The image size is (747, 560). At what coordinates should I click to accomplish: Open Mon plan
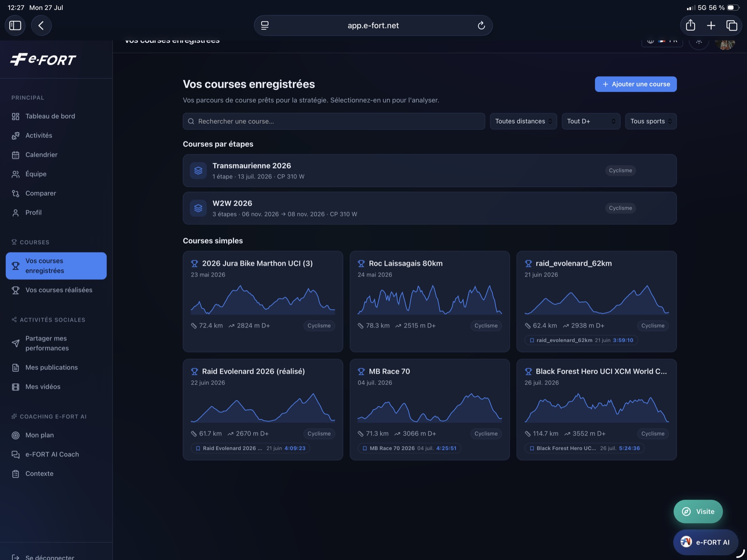(x=56, y=435)
